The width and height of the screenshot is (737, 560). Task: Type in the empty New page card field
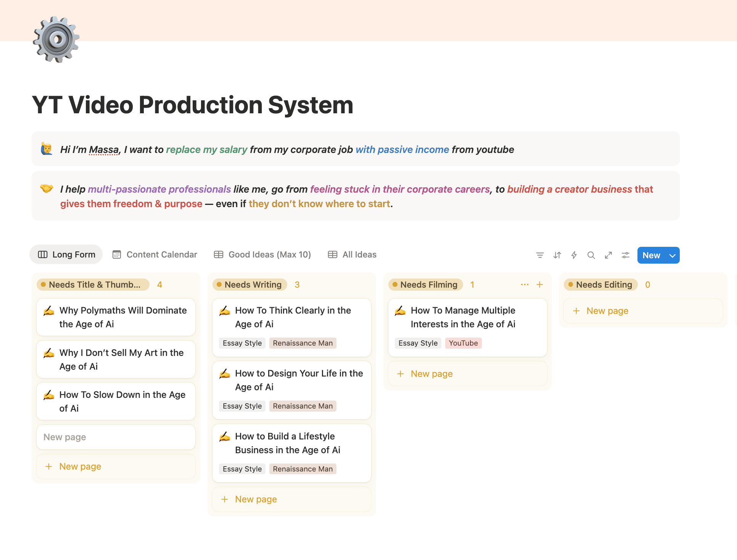point(116,437)
